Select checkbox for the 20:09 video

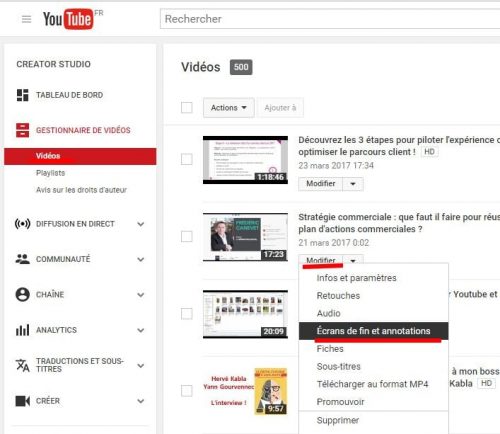coord(187,314)
